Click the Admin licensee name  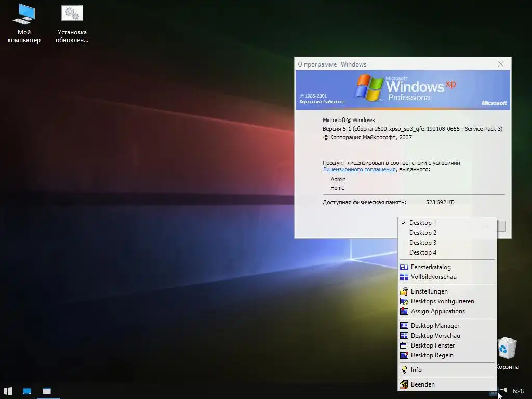pyautogui.click(x=338, y=179)
